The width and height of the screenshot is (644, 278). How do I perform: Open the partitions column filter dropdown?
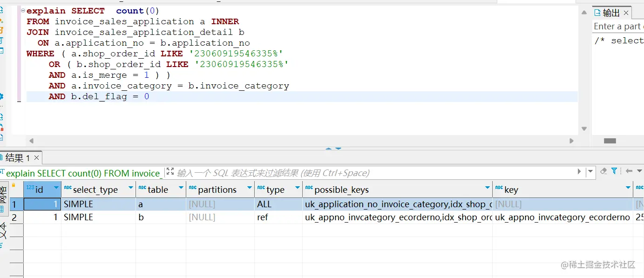(x=249, y=188)
